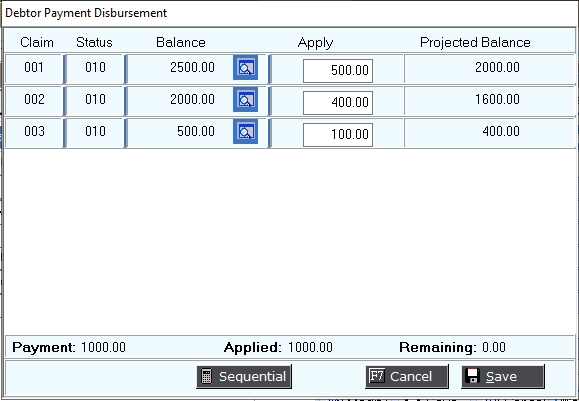Click the Status column header

pos(94,42)
